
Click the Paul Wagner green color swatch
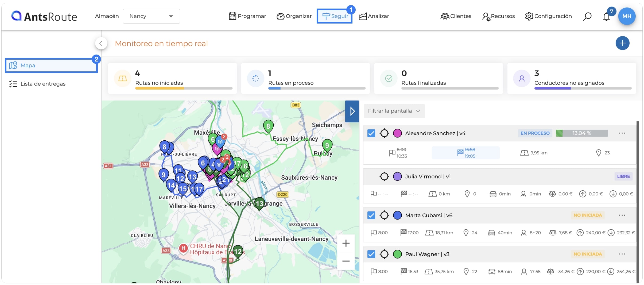(397, 254)
